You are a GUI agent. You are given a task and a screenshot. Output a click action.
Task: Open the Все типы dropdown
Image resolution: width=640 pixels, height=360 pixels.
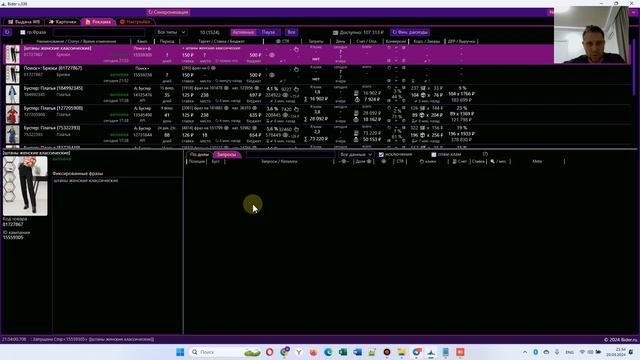[171, 32]
